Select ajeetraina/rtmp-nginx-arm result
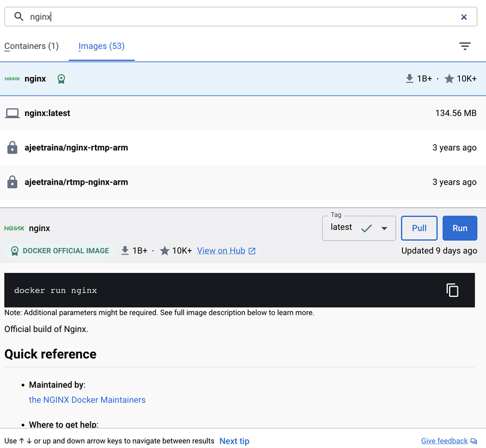This screenshot has width=486, height=448. tap(243, 182)
